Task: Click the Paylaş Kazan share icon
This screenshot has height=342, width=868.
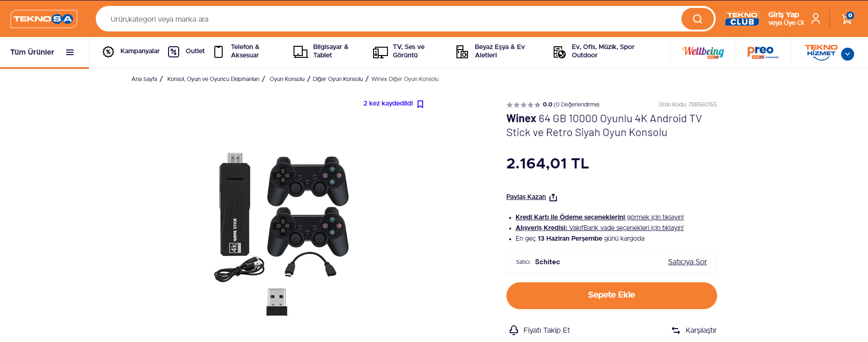Action: pos(553,198)
